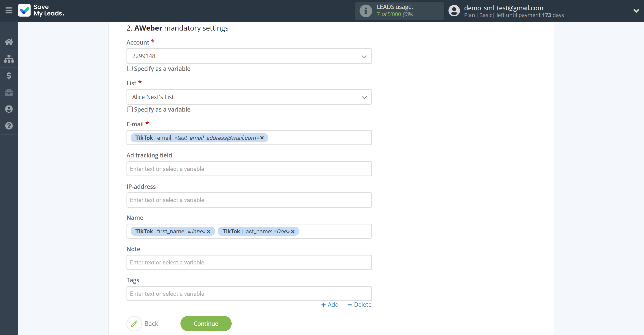The width and height of the screenshot is (644, 335).
Task: Click Delete to remove a tag field
Action: [359, 305]
